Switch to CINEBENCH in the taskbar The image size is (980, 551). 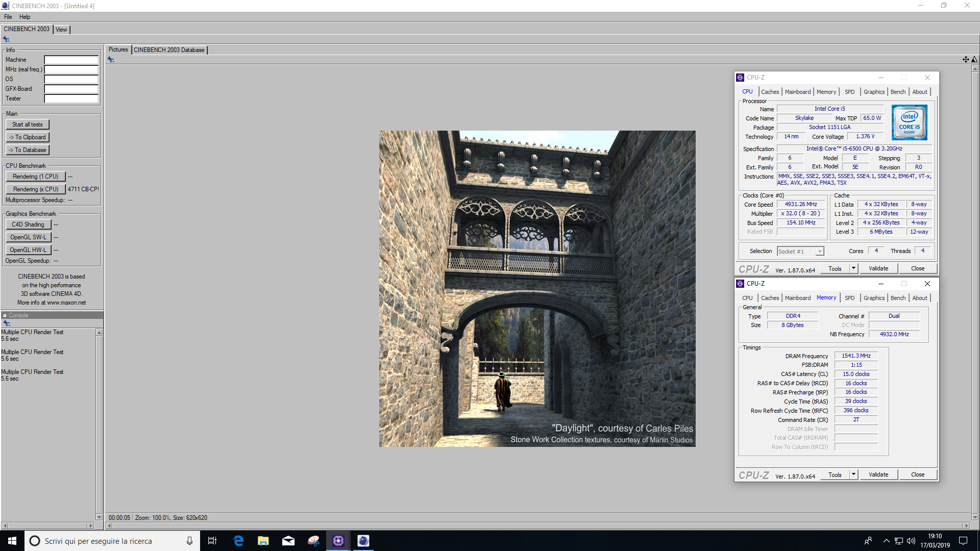coord(363,541)
